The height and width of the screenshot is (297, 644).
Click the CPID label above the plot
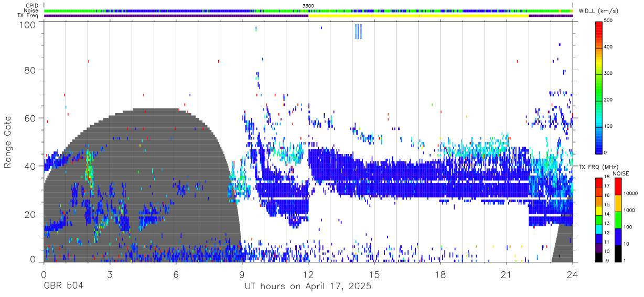31,6
